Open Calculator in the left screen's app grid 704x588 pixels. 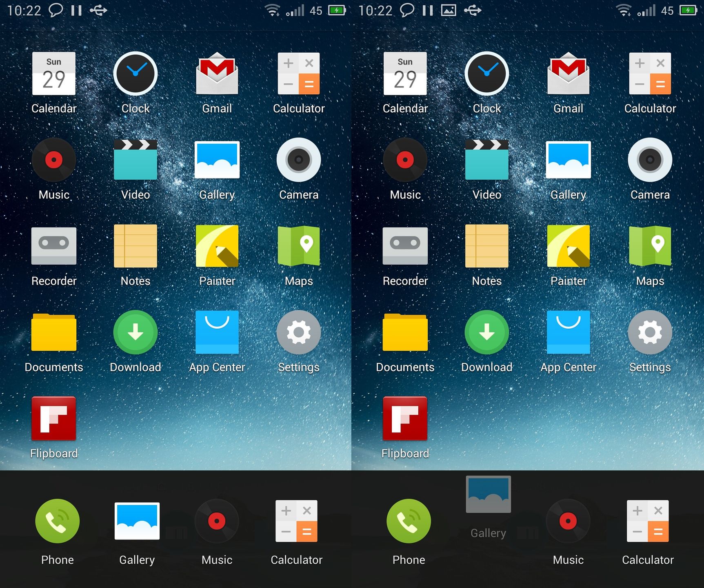point(299,73)
